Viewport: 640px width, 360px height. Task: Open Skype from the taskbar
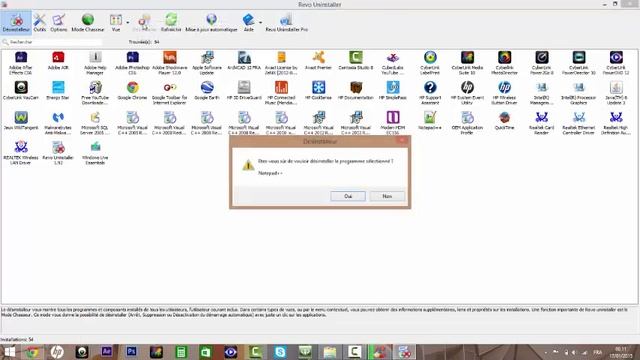tap(280, 352)
